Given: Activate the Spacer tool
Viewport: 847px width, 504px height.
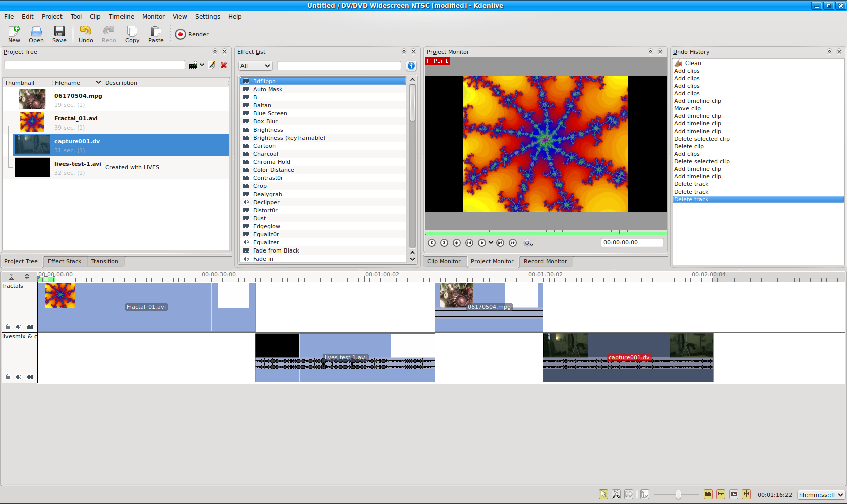Looking at the screenshot, I should pyautogui.click(x=629, y=494).
